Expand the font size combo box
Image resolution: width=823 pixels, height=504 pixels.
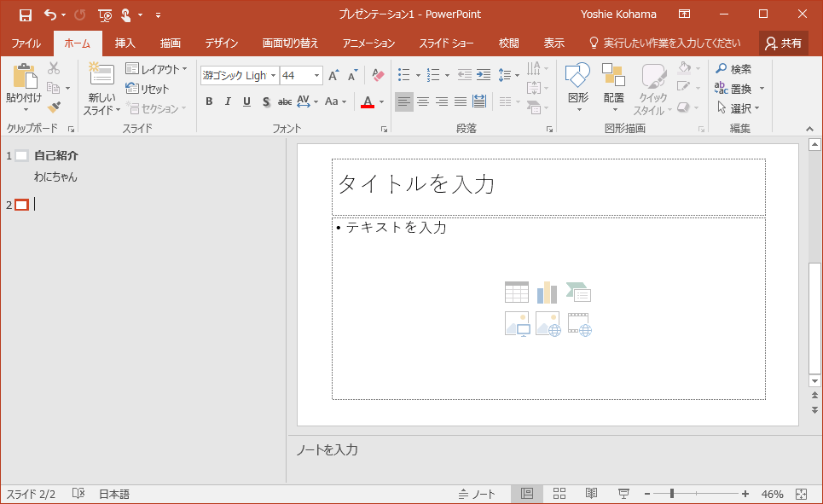(x=316, y=76)
